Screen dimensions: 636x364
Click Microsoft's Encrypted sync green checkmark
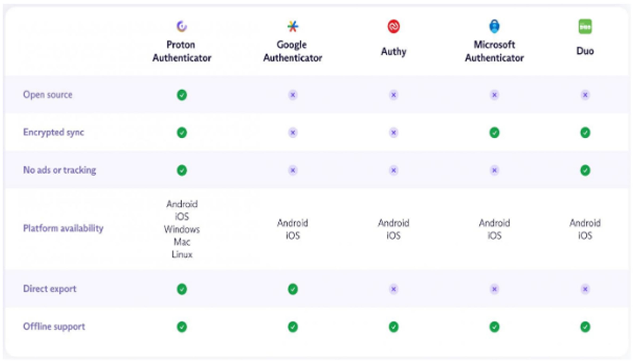(494, 133)
